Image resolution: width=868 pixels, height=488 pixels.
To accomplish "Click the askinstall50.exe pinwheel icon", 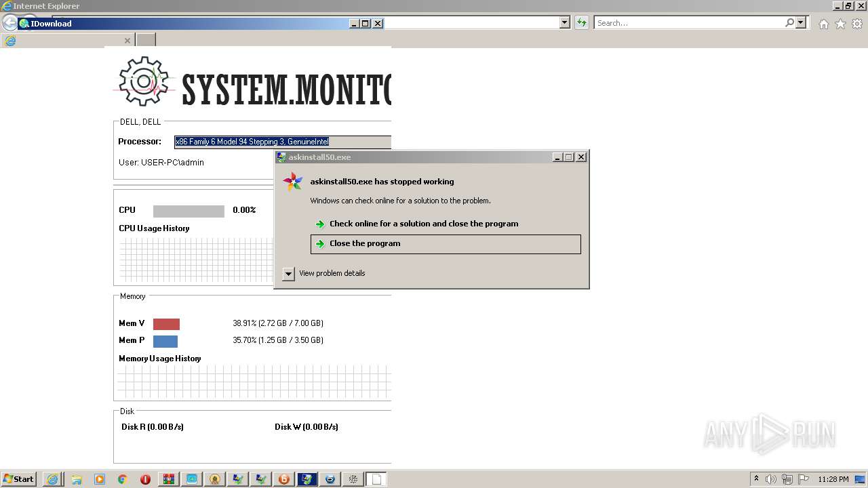I will (x=292, y=182).
